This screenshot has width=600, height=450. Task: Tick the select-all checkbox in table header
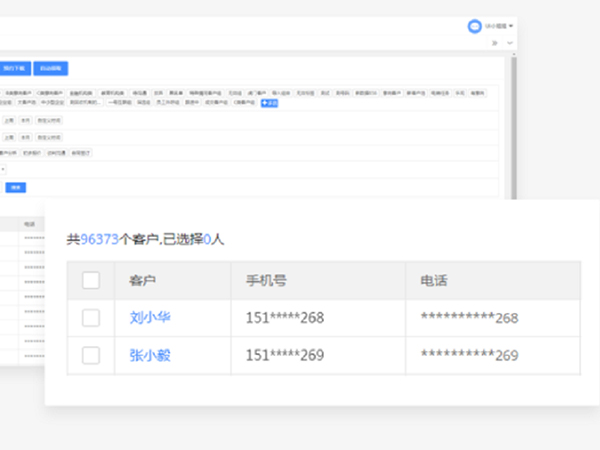pyautogui.click(x=91, y=280)
